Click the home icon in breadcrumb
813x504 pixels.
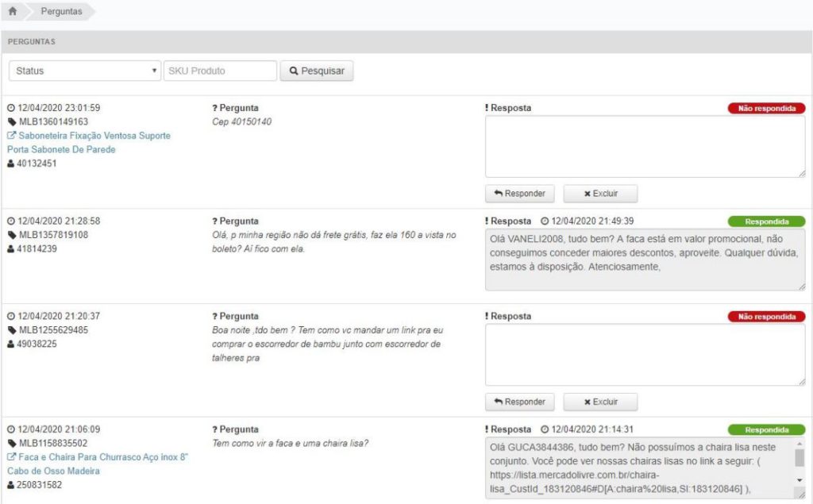(x=13, y=11)
